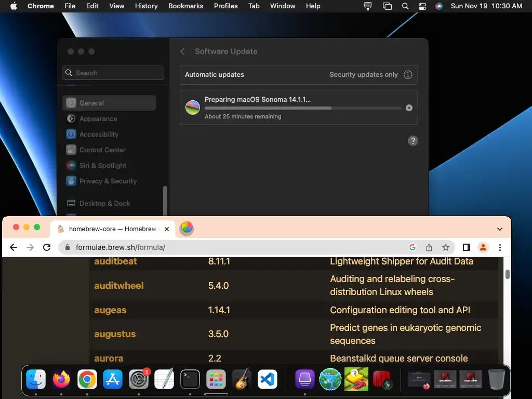Open the Edit menu
The image size is (532, 399).
[x=92, y=6]
